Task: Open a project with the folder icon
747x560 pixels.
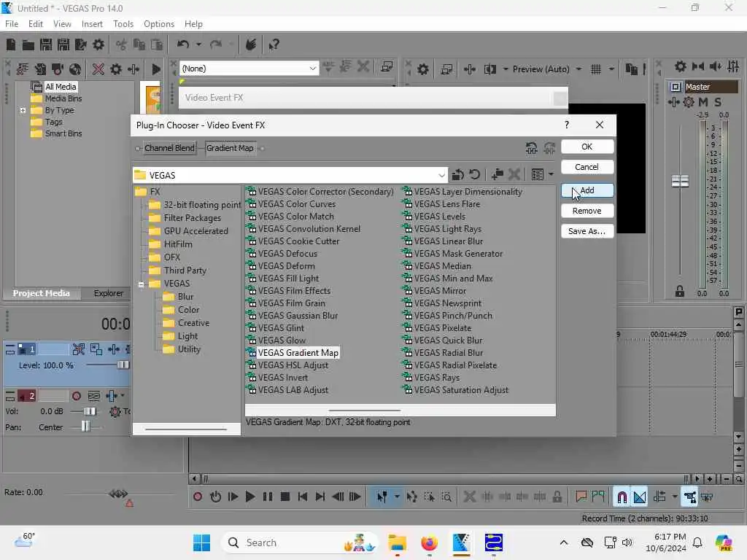Action: [x=28, y=44]
